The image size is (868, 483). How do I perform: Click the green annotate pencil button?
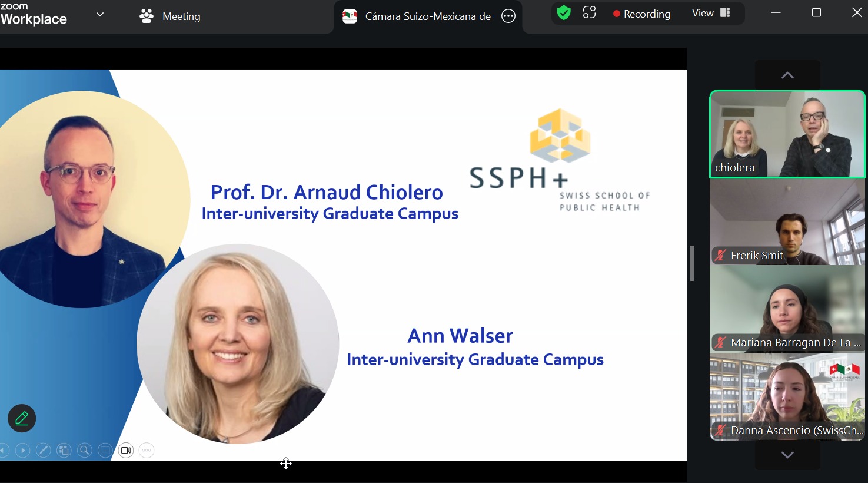click(x=22, y=418)
